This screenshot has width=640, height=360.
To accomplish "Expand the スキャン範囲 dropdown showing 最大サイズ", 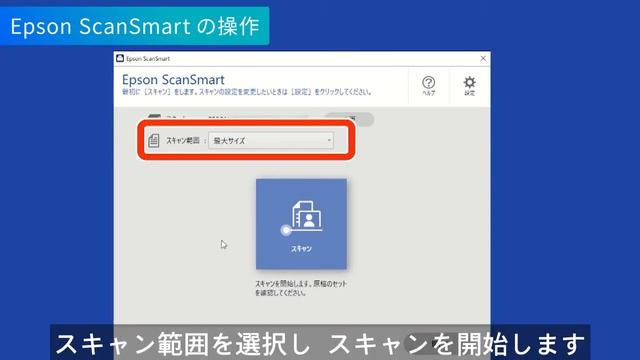I will coord(271,140).
